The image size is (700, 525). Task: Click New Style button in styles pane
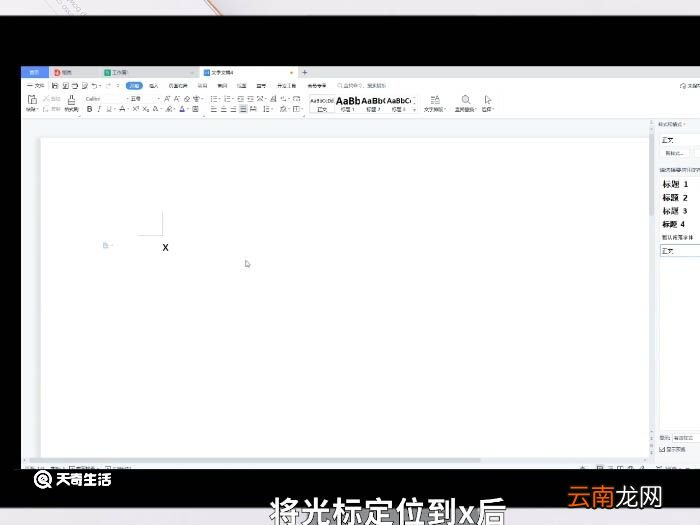pos(675,153)
